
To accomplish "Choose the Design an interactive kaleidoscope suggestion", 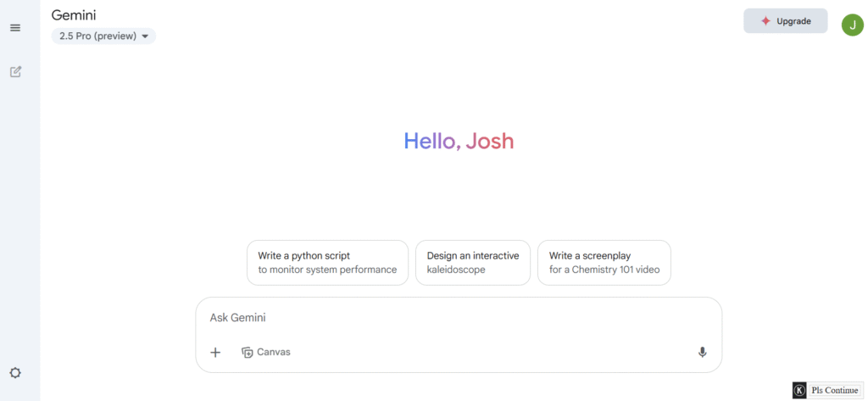I will pyautogui.click(x=473, y=263).
